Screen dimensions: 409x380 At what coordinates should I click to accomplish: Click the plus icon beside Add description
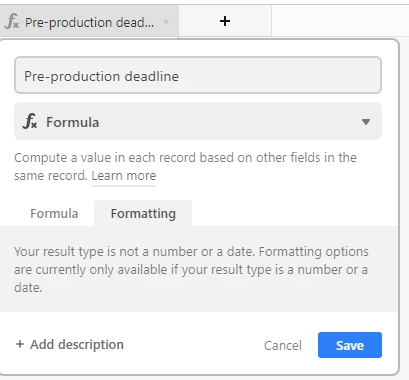(20, 344)
